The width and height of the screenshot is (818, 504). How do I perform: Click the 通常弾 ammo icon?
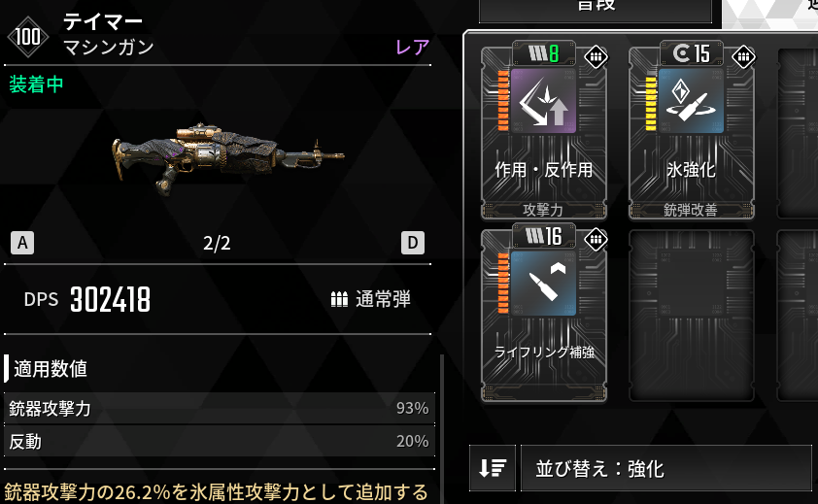339,299
